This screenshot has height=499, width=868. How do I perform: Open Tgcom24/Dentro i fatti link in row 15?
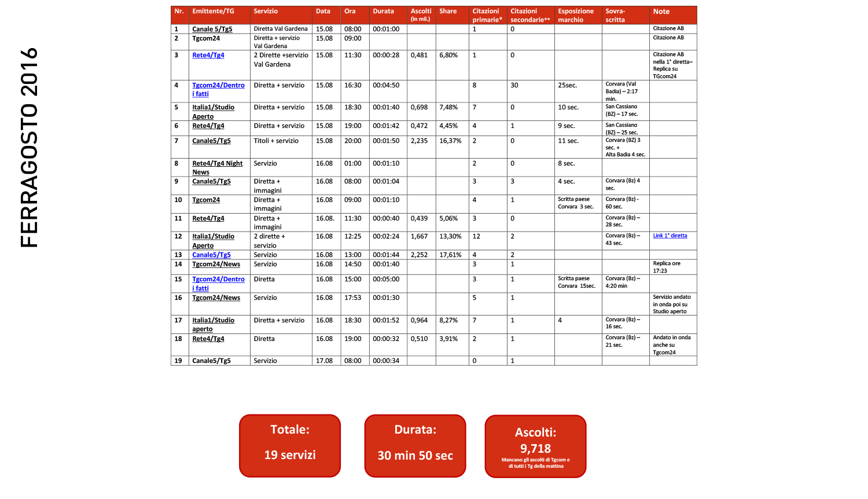point(218,284)
